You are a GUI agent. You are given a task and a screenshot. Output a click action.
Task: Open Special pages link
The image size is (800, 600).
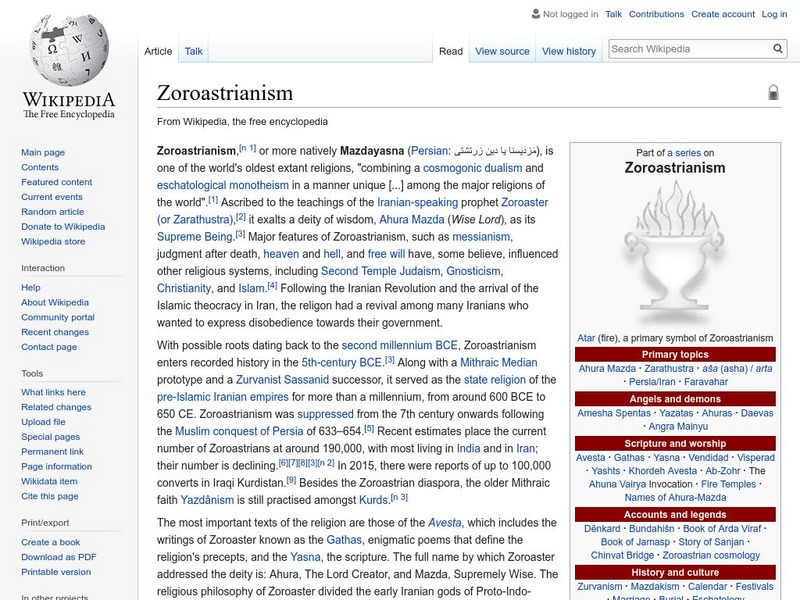(51, 436)
